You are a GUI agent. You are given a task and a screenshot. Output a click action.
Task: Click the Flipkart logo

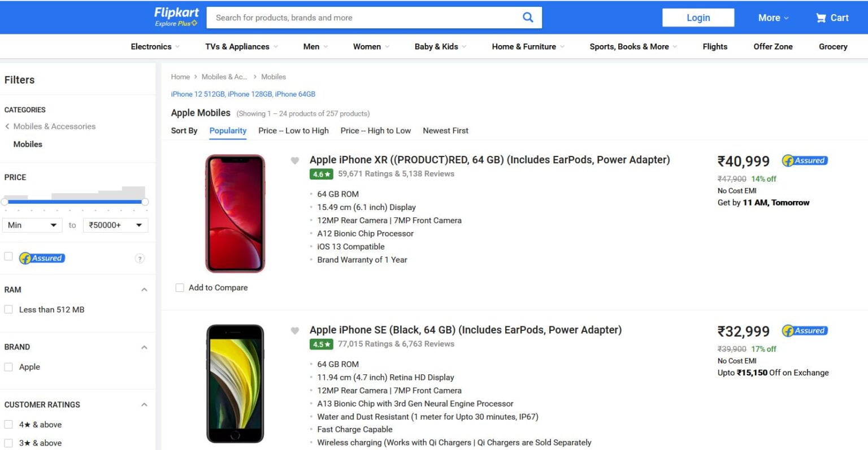coord(175,16)
